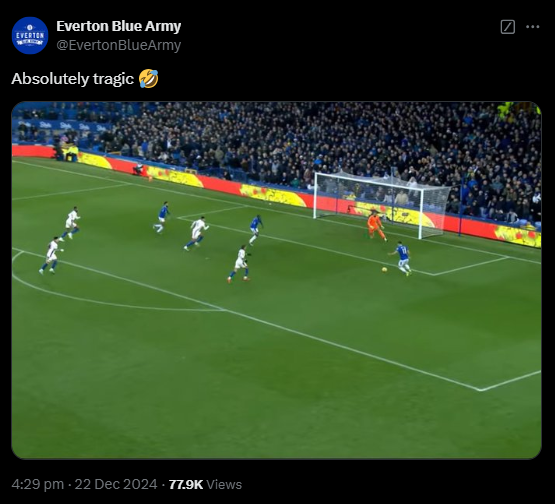This screenshot has width=555, height=504.
Task: Click the Everton Blue Army display name
Action: pos(119,26)
